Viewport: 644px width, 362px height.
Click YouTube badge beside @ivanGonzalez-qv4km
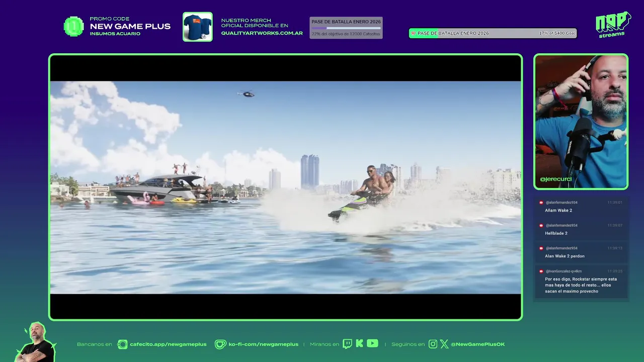tap(541, 271)
